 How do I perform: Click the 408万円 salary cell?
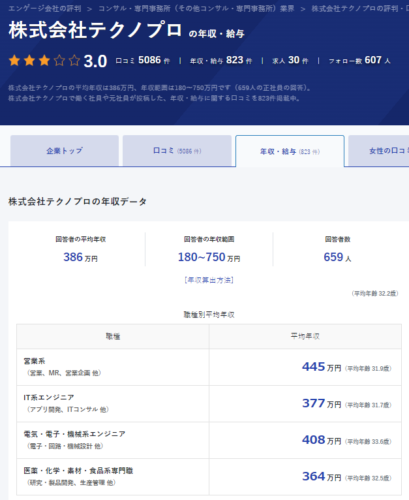pos(305,440)
